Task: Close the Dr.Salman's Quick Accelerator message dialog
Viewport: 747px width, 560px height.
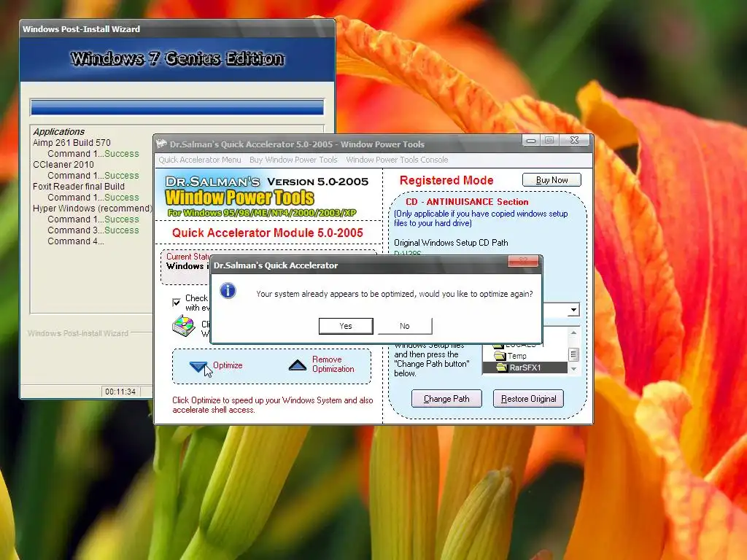Action: pyautogui.click(x=523, y=260)
